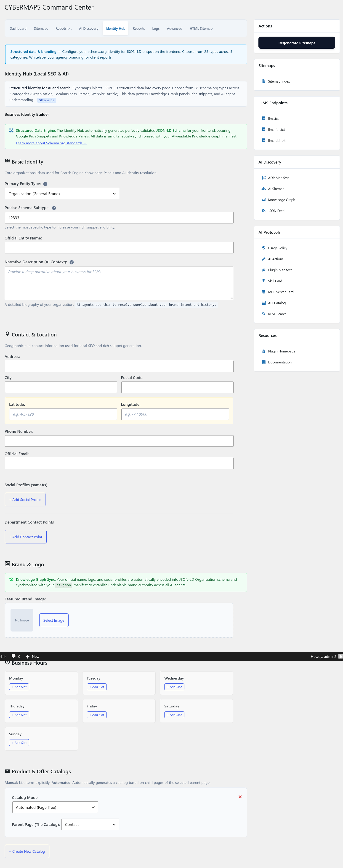Click the No Image thumbnail placeholder

pyautogui.click(x=22, y=620)
